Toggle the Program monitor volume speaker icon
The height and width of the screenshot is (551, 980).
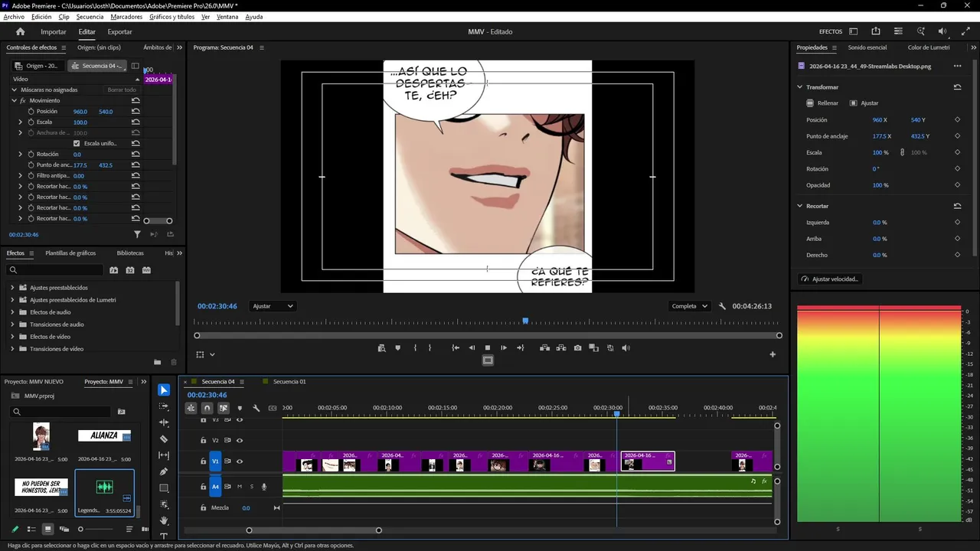point(626,347)
